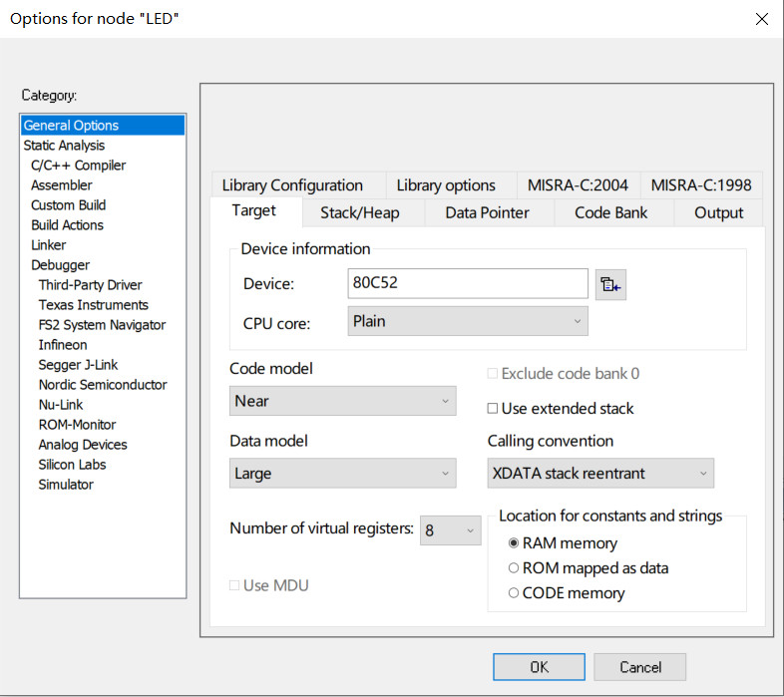Select FS2 System Navigator entry
This screenshot has width=784, height=697.
coord(102,325)
